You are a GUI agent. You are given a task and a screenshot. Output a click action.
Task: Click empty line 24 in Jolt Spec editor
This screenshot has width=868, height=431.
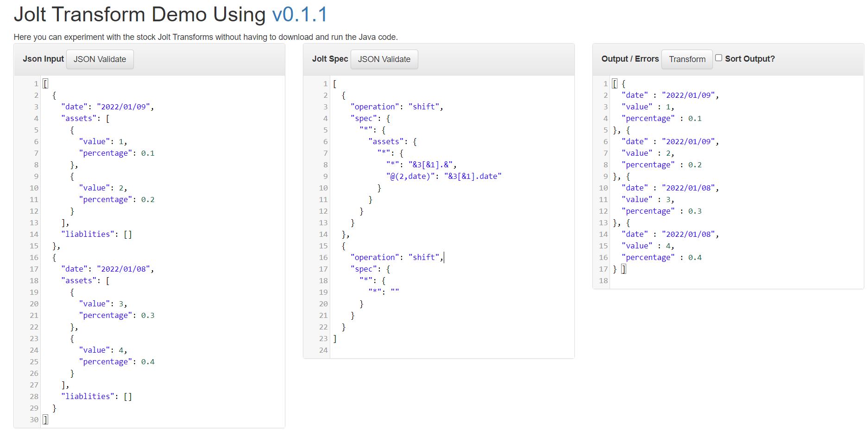452,350
